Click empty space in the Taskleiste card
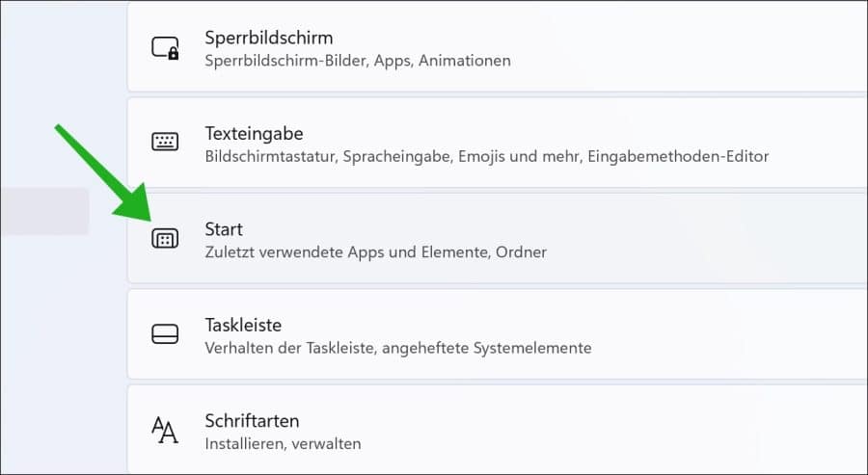The height and width of the screenshot is (475, 868). [733, 334]
